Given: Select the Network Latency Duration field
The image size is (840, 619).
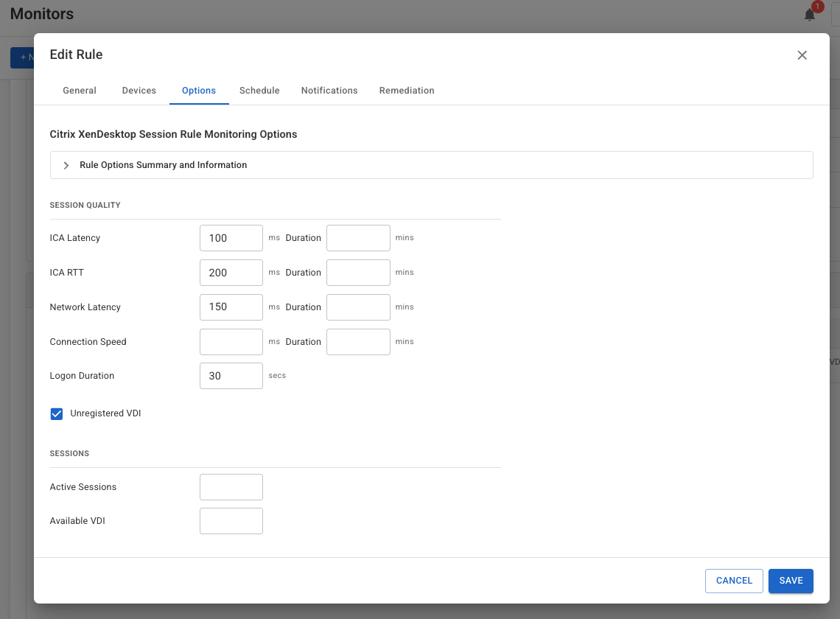Looking at the screenshot, I should [358, 307].
